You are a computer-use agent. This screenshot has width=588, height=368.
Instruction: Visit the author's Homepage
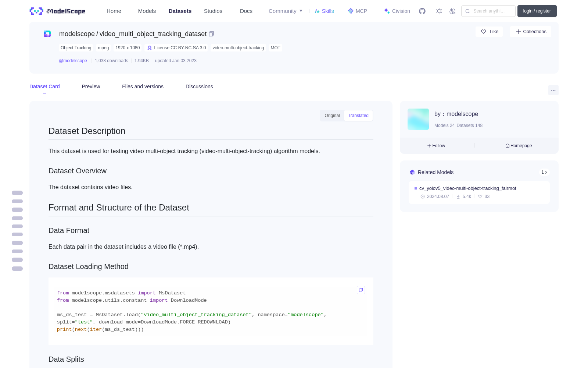coord(519,146)
